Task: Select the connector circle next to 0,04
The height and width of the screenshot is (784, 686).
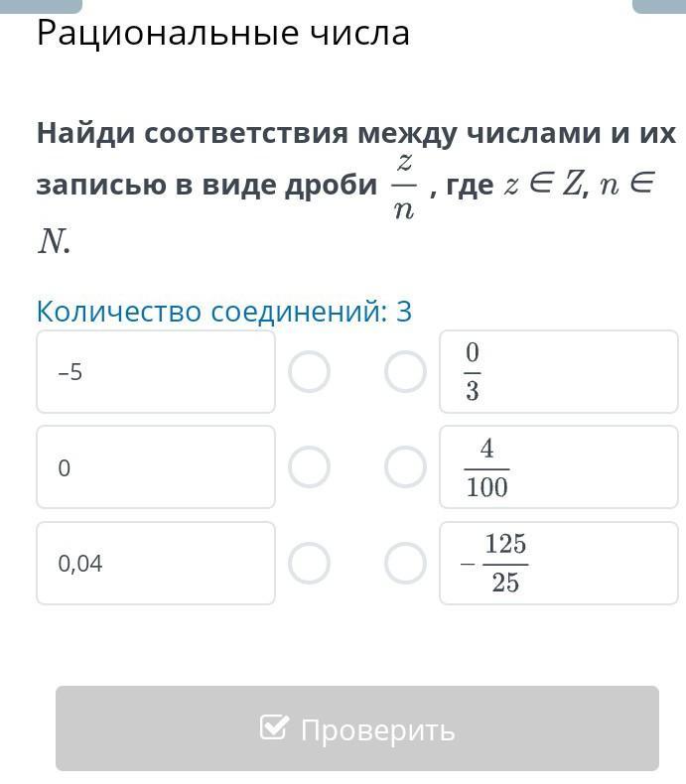Action: [x=309, y=564]
